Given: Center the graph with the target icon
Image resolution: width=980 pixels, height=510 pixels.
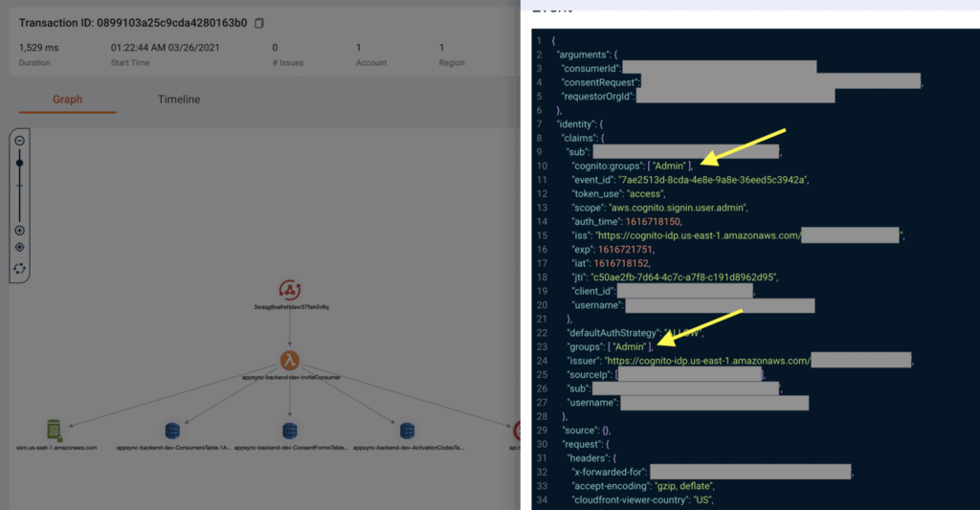Looking at the screenshot, I should 20,248.
